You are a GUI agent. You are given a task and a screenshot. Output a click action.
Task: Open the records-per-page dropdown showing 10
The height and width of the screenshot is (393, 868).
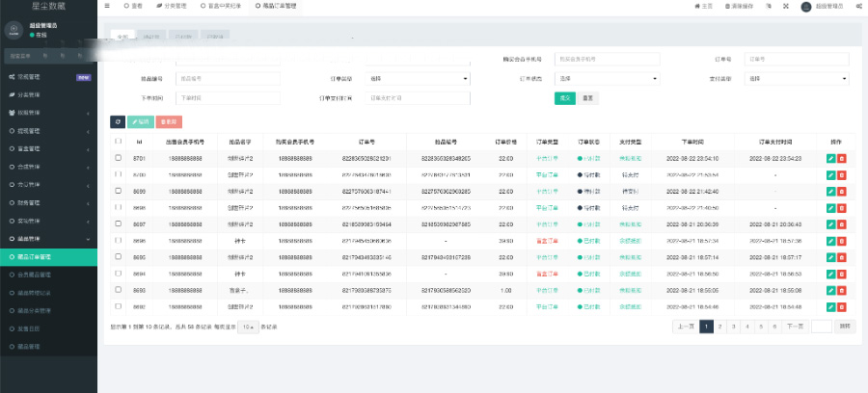[x=248, y=327]
